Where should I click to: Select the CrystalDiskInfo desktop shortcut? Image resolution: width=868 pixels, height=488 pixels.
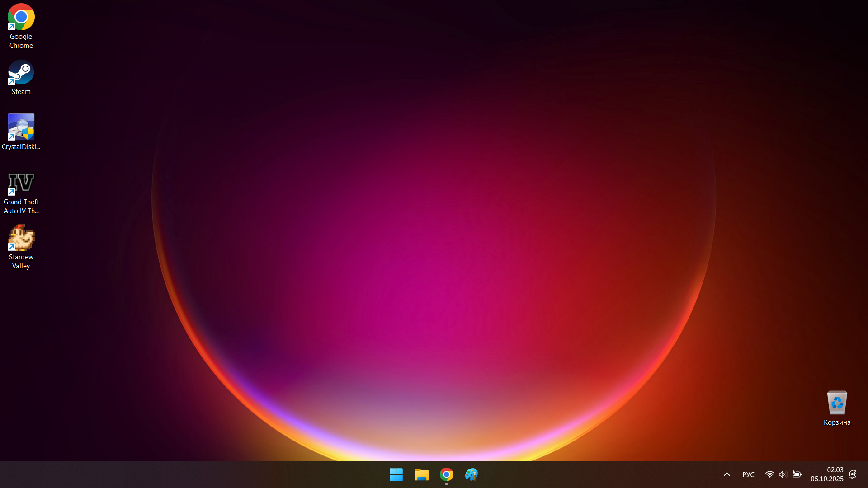coord(21,127)
